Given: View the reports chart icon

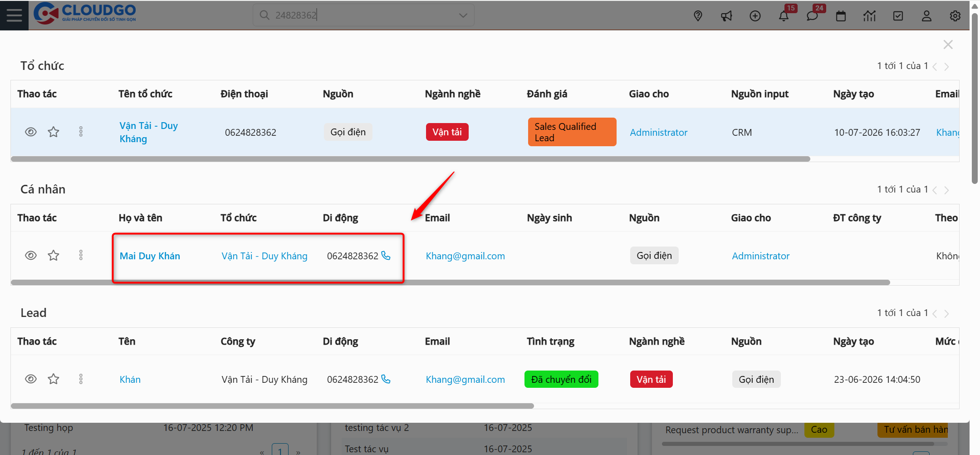Looking at the screenshot, I should pos(870,16).
